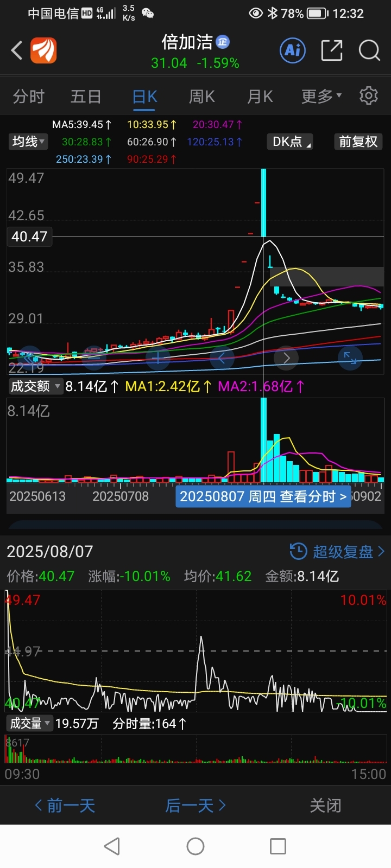
Task: Go back using the top-left arrow
Action: (17, 51)
